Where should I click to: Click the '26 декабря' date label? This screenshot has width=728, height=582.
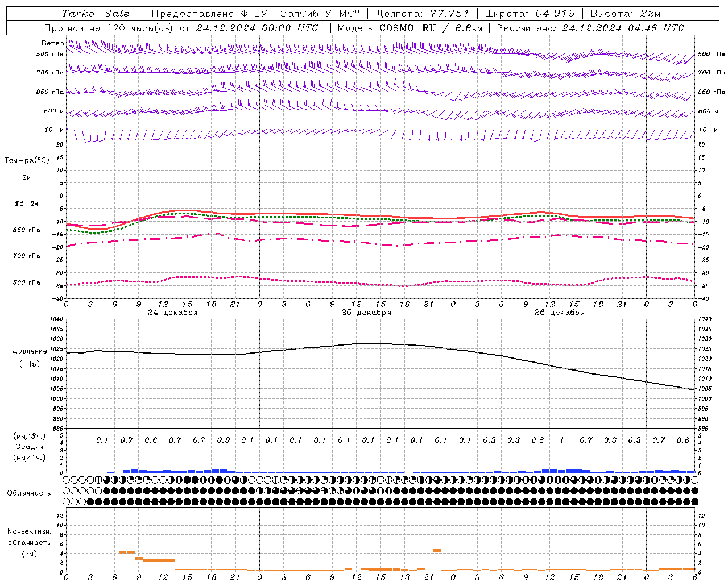tap(560, 313)
